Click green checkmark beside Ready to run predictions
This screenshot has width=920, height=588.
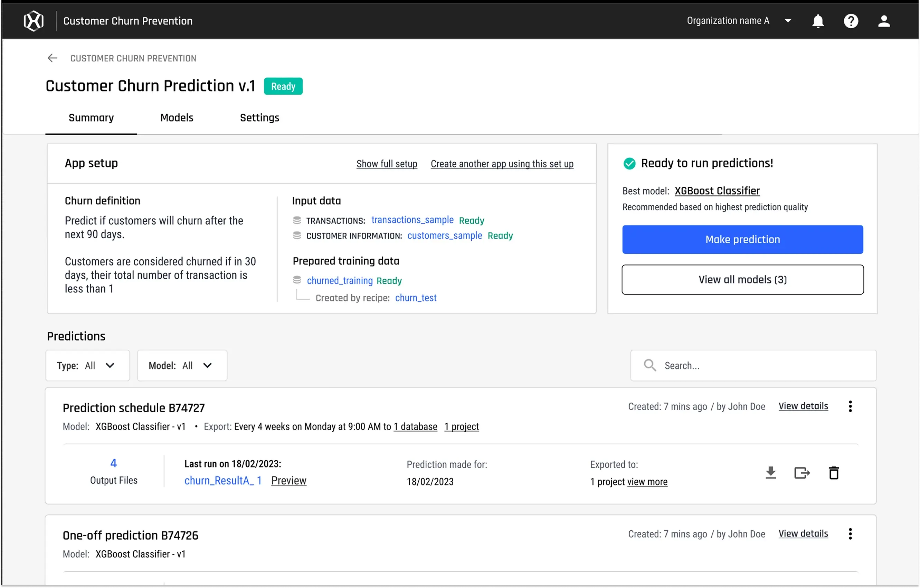click(x=630, y=163)
